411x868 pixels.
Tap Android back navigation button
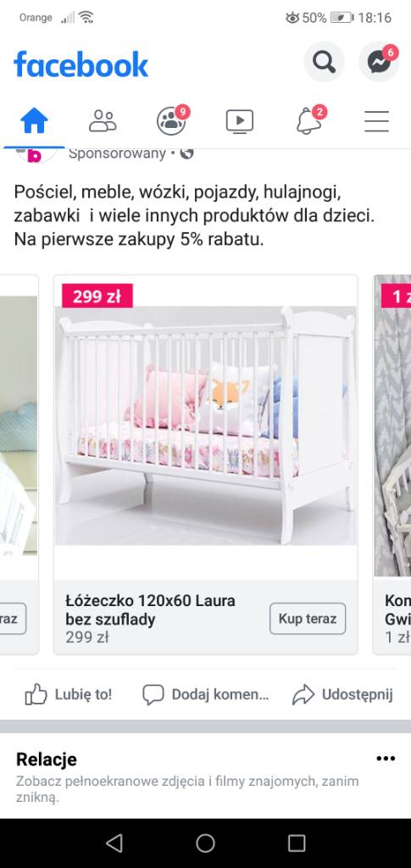pyautogui.click(x=114, y=843)
